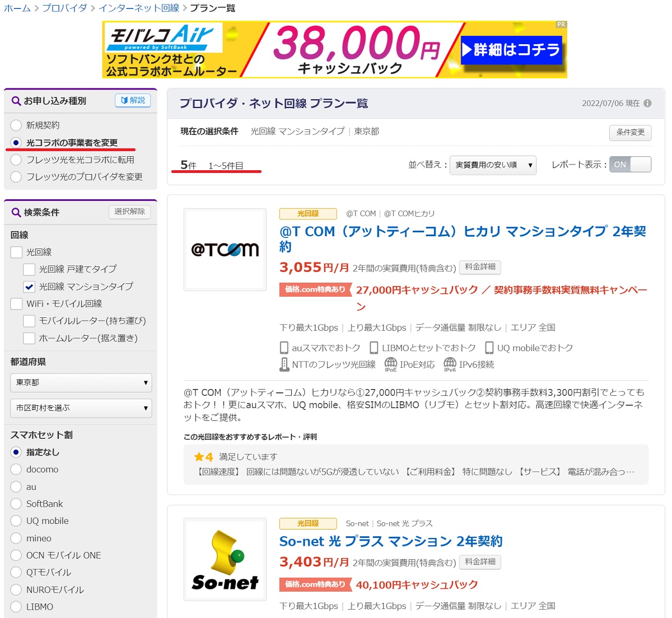Select UQ mobile set discount

pyautogui.click(x=16, y=521)
